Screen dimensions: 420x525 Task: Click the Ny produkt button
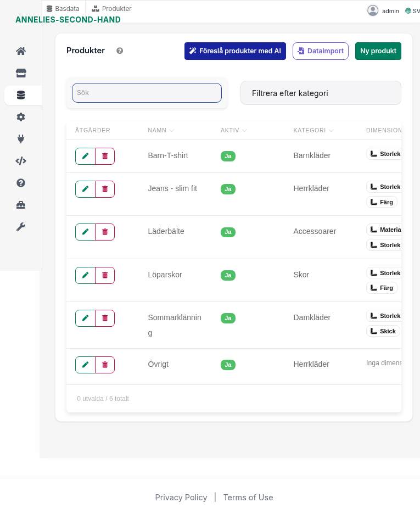378,51
